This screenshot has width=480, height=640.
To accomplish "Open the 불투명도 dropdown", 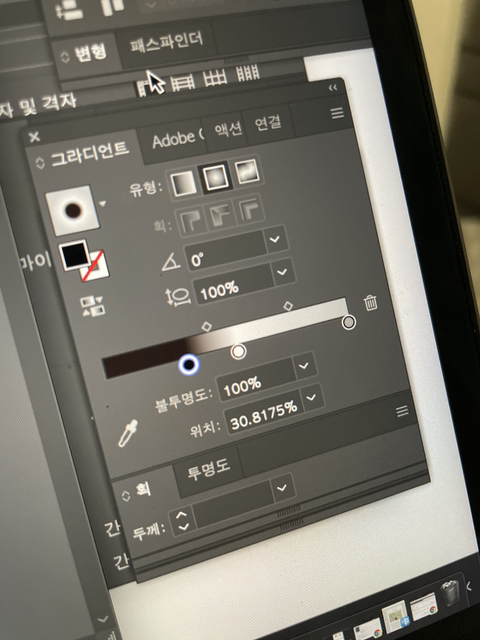I will click(x=304, y=366).
